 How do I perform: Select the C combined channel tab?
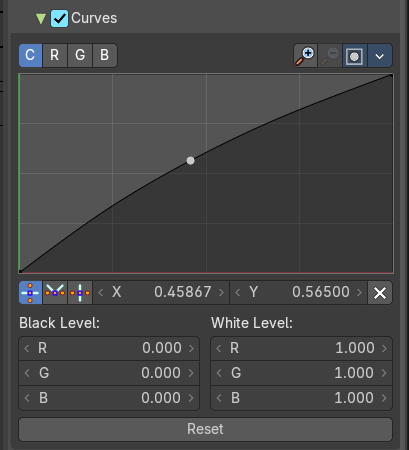(30, 55)
